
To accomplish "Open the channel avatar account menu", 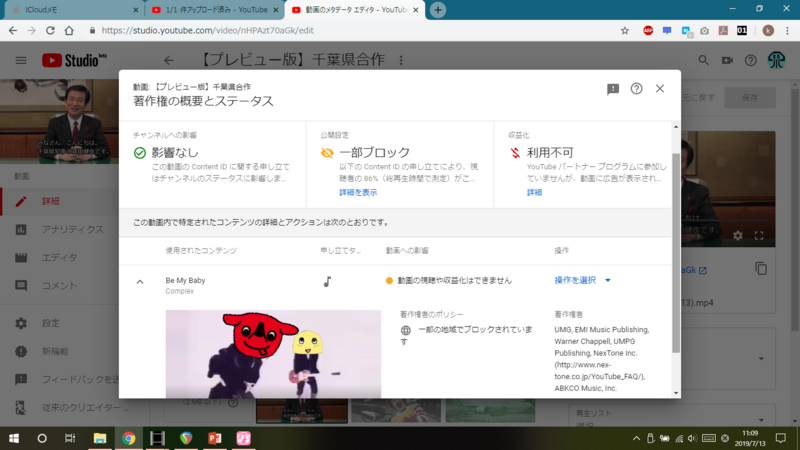I will pyautogui.click(x=777, y=60).
